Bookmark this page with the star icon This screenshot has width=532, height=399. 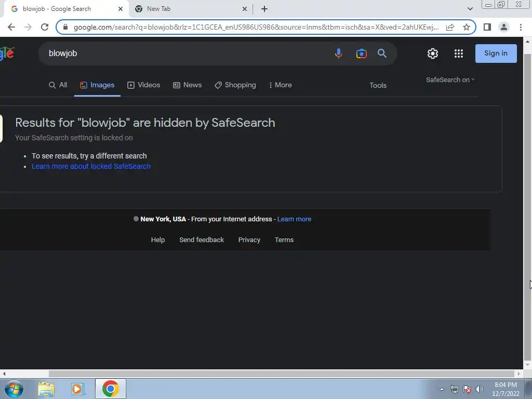point(467,27)
